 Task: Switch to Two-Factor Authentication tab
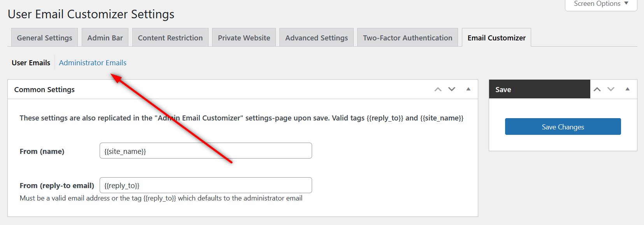click(x=407, y=38)
